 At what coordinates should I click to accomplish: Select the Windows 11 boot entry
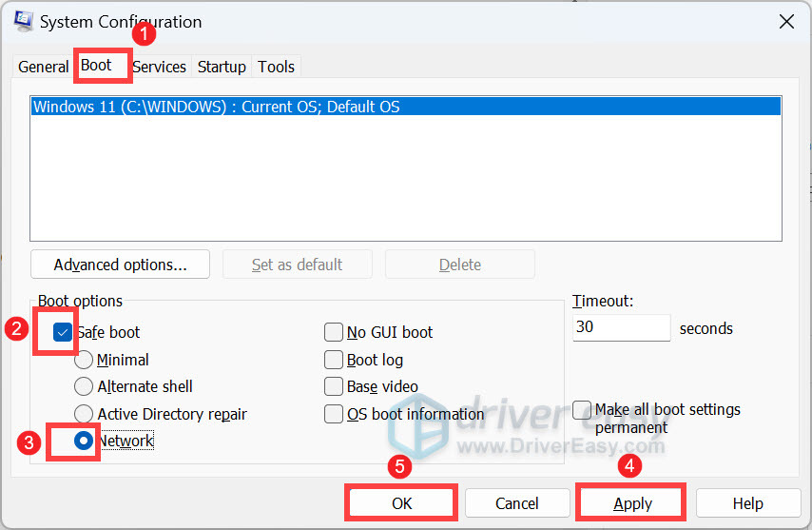[405, 107]
